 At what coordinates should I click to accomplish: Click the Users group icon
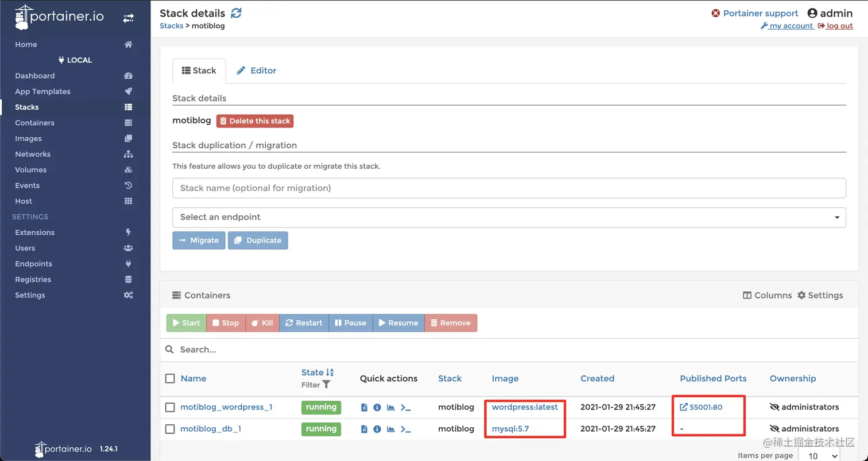128,248
